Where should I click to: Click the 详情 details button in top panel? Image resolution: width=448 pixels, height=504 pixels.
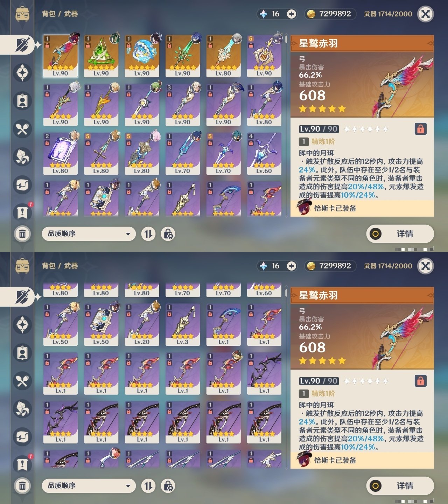click(x=400, y=234)
